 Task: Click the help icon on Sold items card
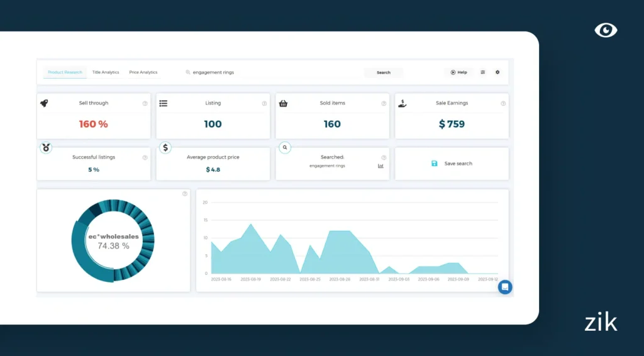click(384, 103)
